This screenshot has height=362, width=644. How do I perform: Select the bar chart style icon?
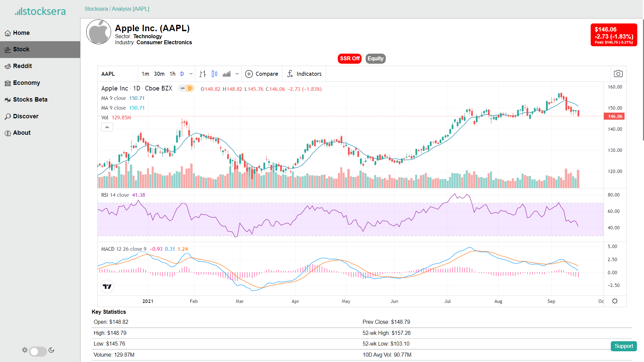[x=203, y=74]
